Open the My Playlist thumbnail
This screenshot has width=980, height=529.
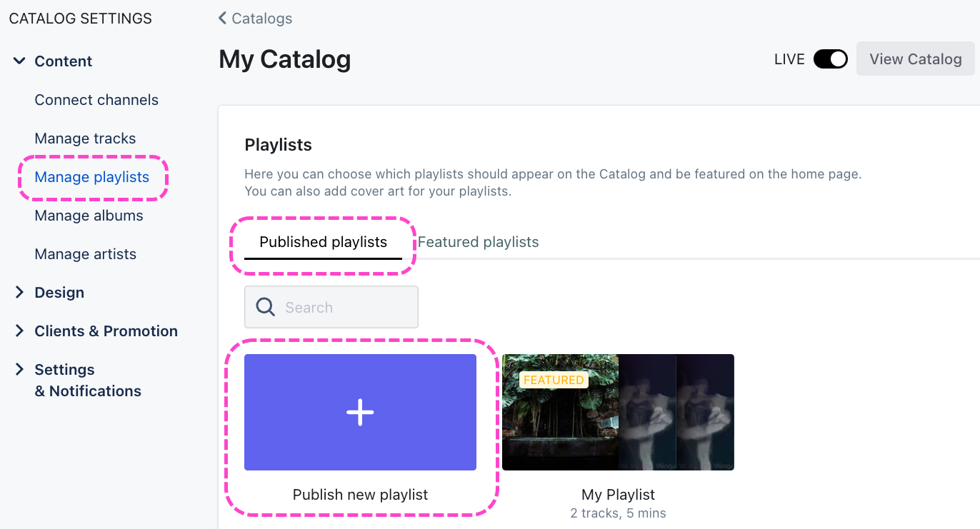click(618, 413)
